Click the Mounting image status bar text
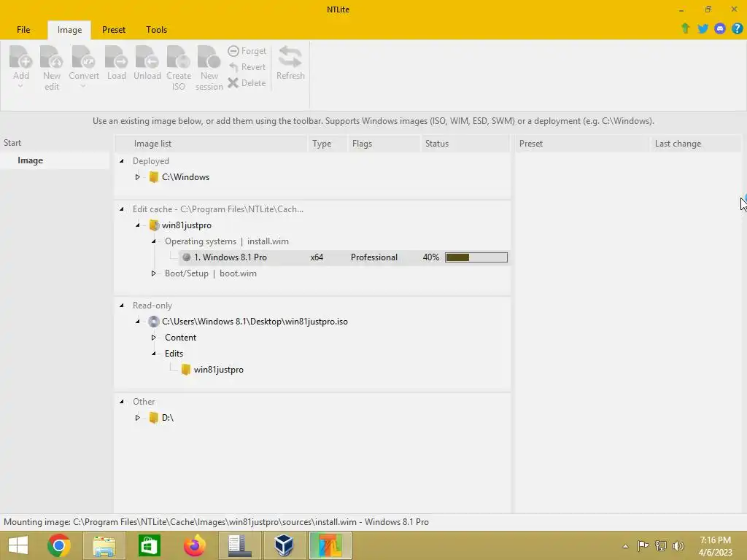The image size is (747, 560). (x=216, y=522)
